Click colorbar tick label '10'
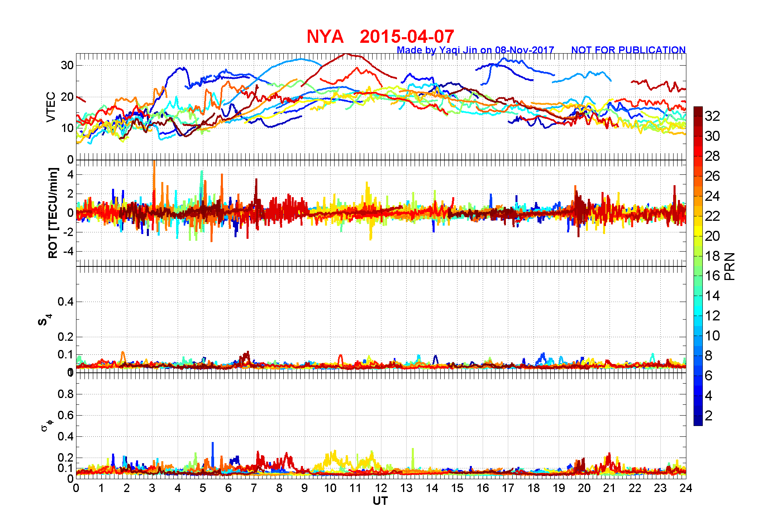Image resolution: width=762 pixels, height=532 pixels. (x=712, y=336)
